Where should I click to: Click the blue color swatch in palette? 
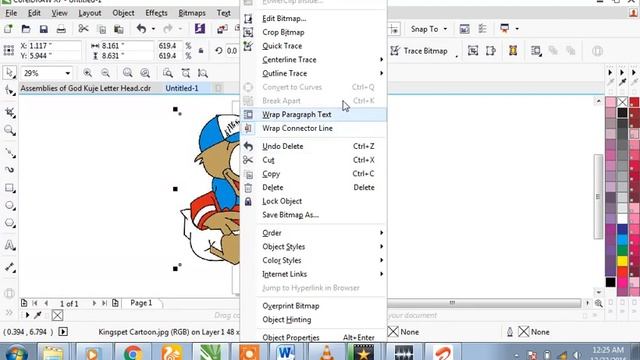pyautogui.click(x=622, y=229)
